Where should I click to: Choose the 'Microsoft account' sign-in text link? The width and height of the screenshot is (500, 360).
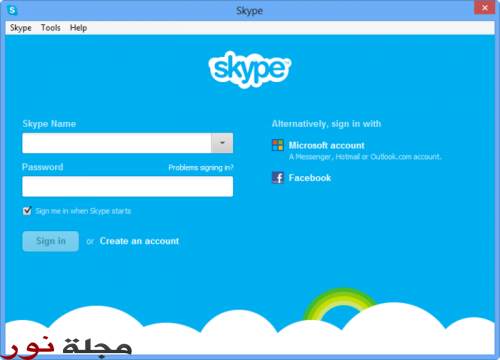click(327, 145)
